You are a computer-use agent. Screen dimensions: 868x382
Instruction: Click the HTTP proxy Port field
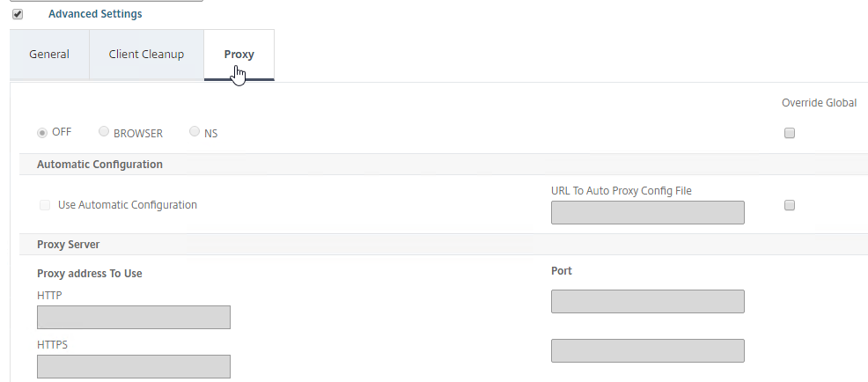click(648, 301)
